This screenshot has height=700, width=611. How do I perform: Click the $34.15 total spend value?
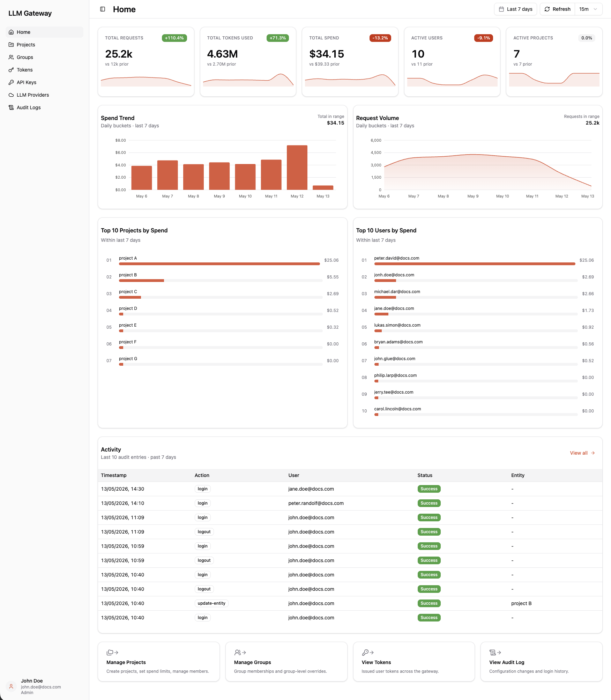click(x=327, y=54)
